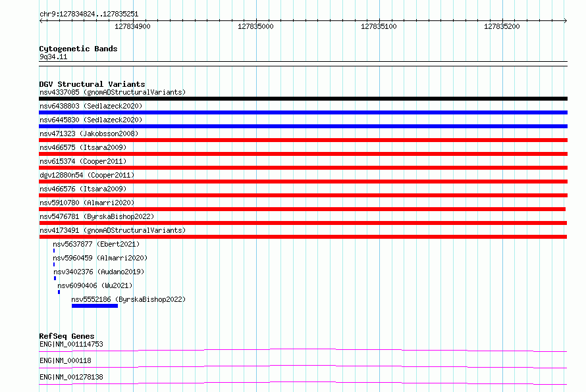Select the 9q34.11 band label
This screenshot has height=392, width=586.
53,57
